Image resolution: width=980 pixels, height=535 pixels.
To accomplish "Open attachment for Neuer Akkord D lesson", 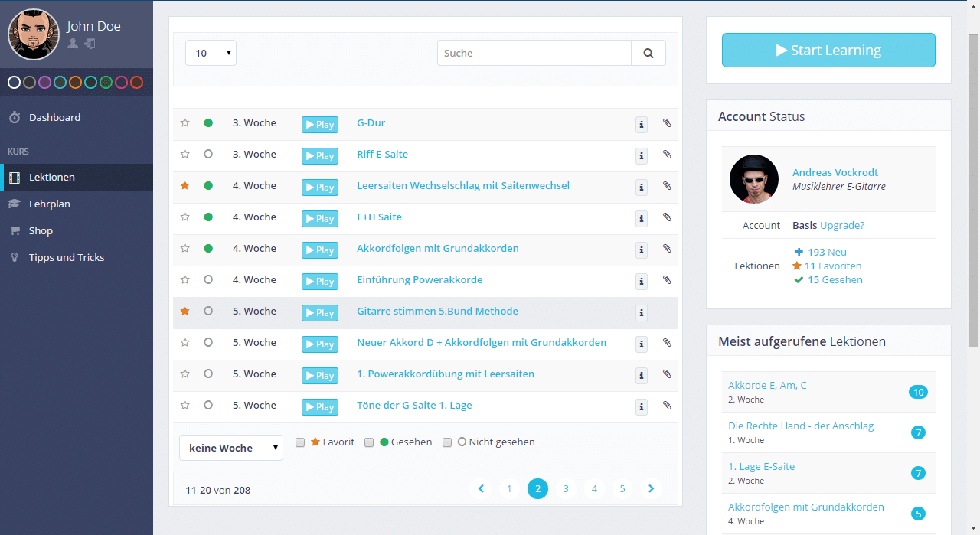I will pos(667,342).
